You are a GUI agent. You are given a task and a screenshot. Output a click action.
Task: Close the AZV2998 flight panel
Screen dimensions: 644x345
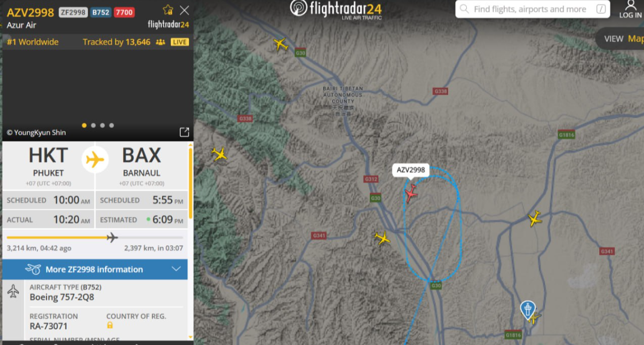tap(184, 10)
